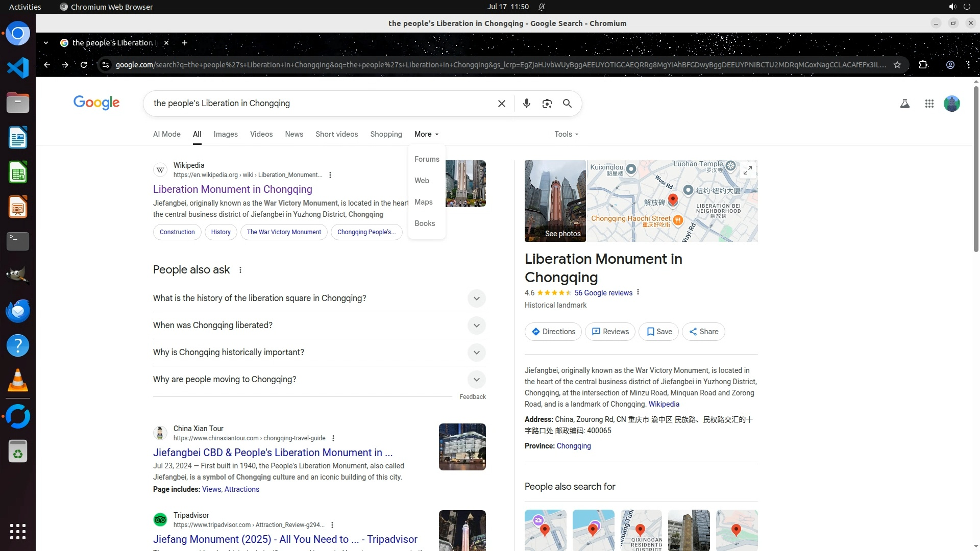Expand 'Why is Chongqing historically important?' question
This screenshot has width=980, height=551.
click(x=476, y=353)
